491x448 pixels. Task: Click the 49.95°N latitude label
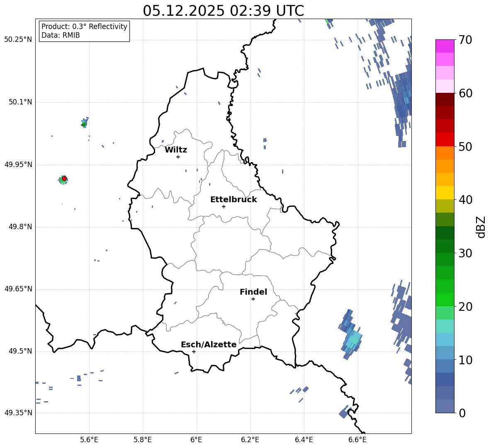(18, 164)
